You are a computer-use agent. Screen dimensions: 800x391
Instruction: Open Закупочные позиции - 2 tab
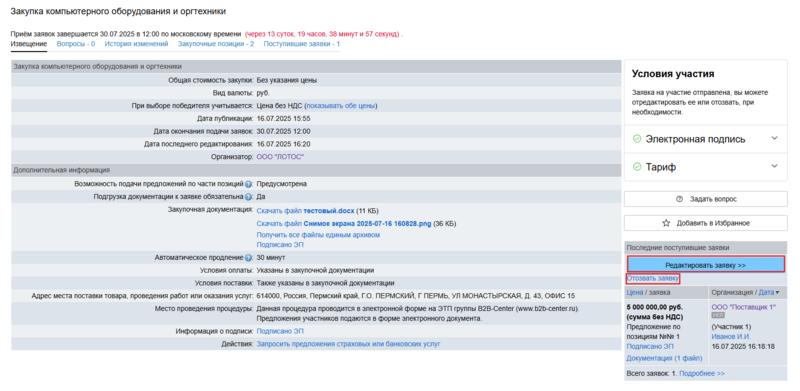[x=216, y=44]
